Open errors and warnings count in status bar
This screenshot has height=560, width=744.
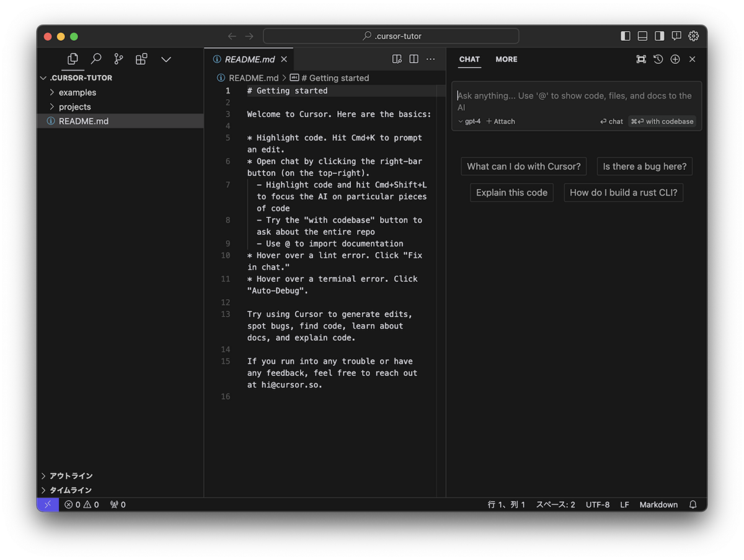pos(82,504)
